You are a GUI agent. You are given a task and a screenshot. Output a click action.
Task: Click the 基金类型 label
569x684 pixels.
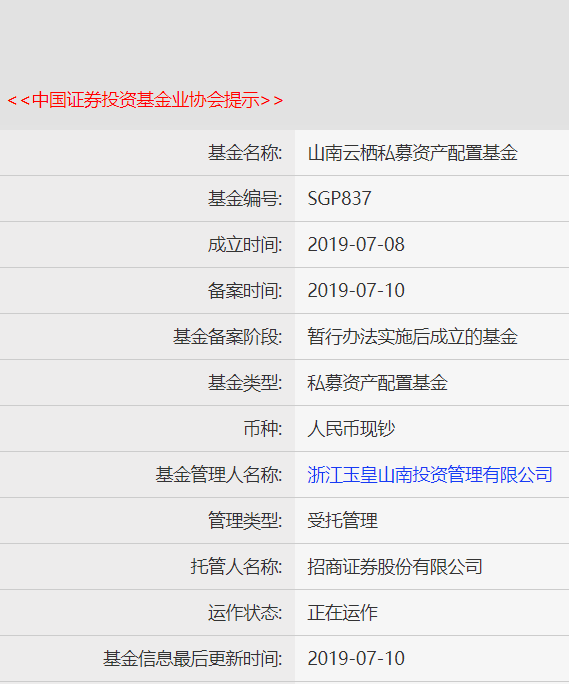[x=245, y=383]
